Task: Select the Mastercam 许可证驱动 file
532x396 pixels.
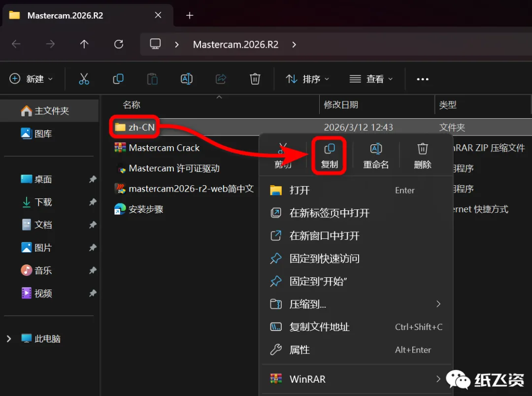Action: [x=167, y=168]
